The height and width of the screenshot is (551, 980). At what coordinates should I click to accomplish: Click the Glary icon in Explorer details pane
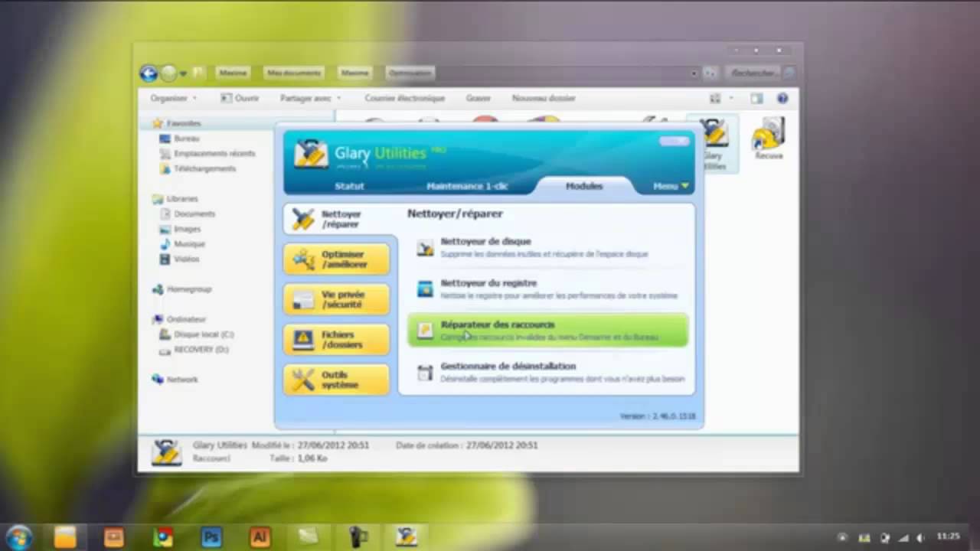point(166,452)
